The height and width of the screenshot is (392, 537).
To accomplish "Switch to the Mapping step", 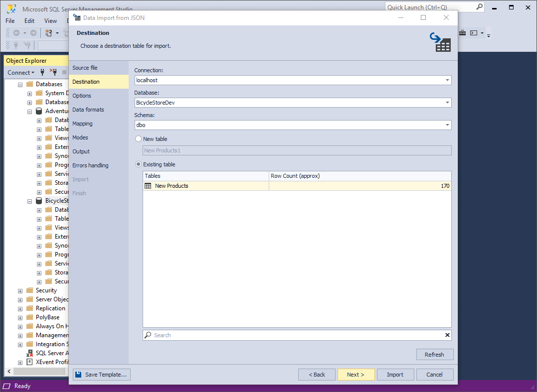I will [x=82, y=123].
